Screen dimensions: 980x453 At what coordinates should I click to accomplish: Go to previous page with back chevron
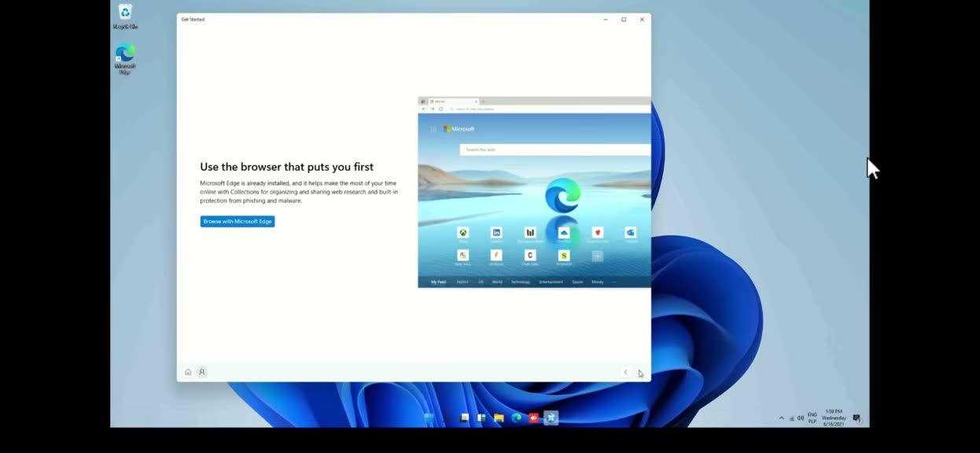626,372
